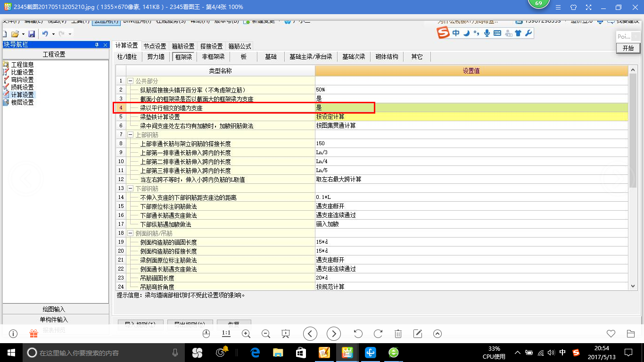
Task: Click the 0.1*L value cell
Action: point(471,197)
